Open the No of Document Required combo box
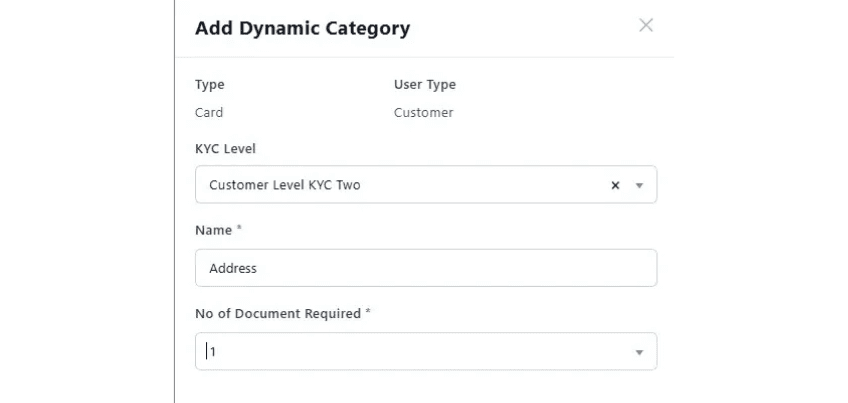This screenshot has width=848, height=403. click(x=426, y=351)
